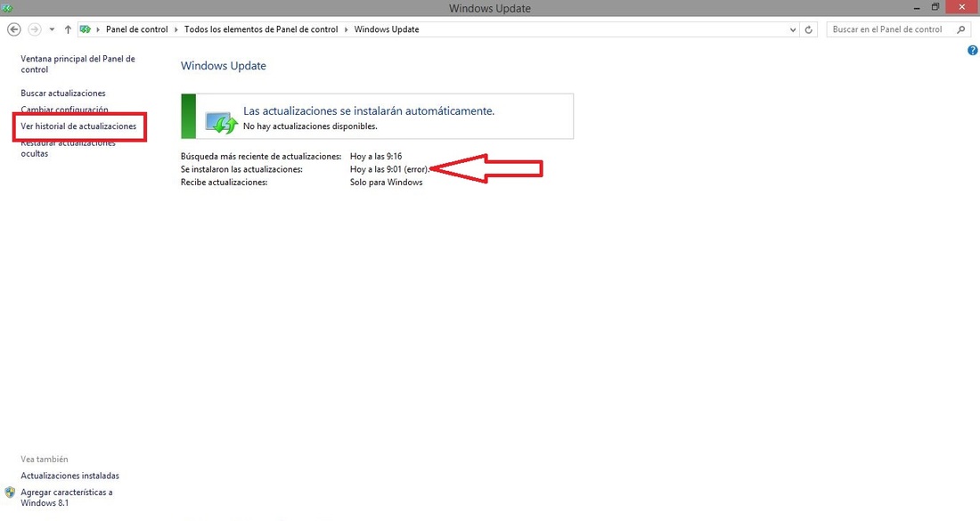980x521 pixels.
Task: Open the address bar history dropdown
Action: pyautogui.click(x=793, y=29)
